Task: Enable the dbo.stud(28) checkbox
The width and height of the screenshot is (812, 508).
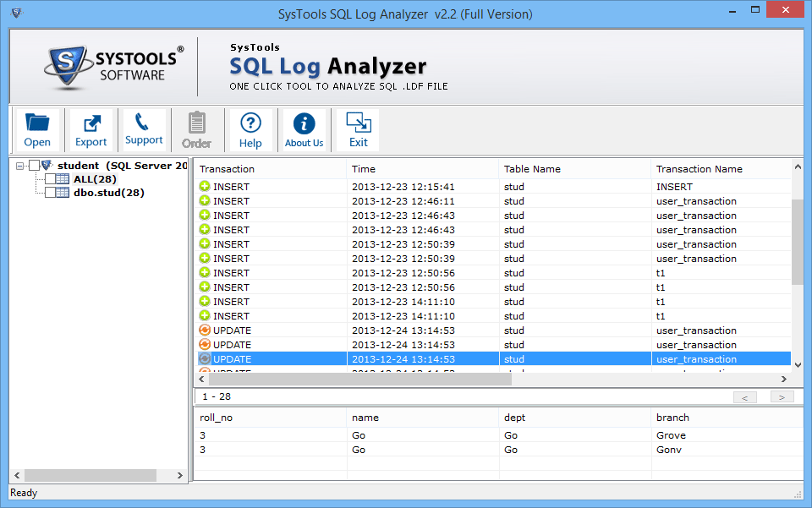Action: pos(50,193)
